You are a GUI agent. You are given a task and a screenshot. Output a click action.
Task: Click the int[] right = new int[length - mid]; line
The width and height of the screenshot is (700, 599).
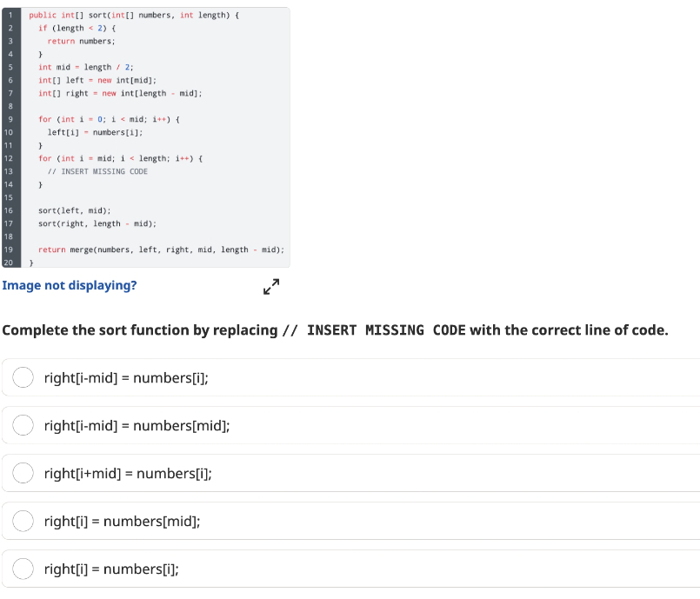[x=120, y=93]
